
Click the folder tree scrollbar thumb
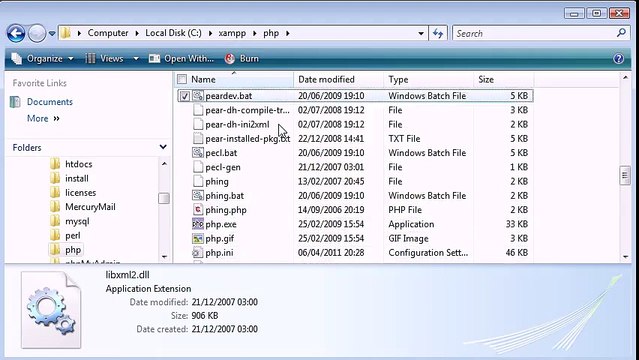click(164, 198)
